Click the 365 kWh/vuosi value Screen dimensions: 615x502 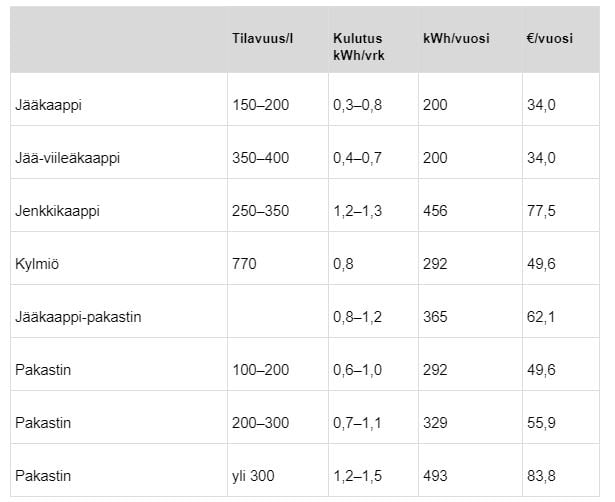pos(435,317)
